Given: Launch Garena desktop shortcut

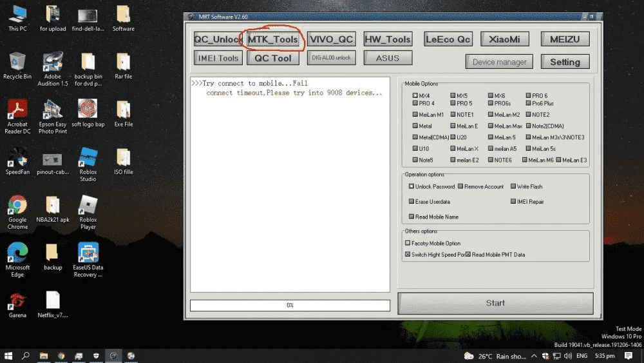Looking at the screenshot, I should coord(17,304).
